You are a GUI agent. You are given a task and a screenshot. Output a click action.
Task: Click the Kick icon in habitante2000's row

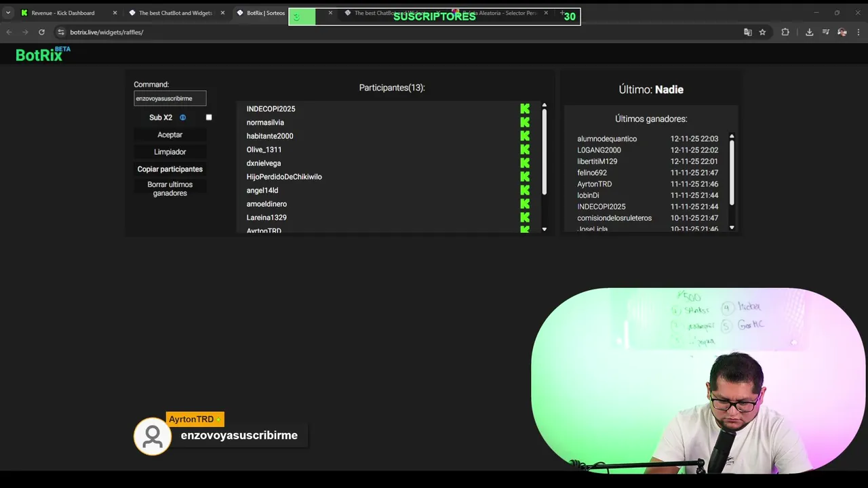[x=525, y=136]
